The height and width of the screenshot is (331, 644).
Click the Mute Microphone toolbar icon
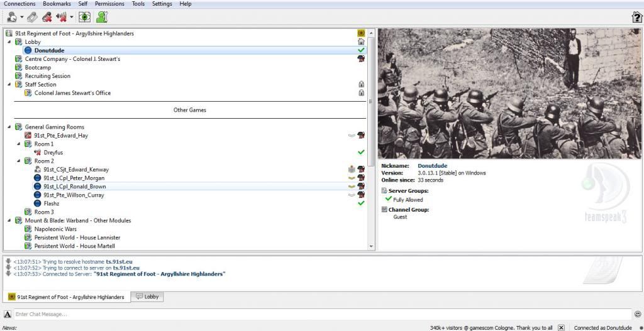[47, 17]
